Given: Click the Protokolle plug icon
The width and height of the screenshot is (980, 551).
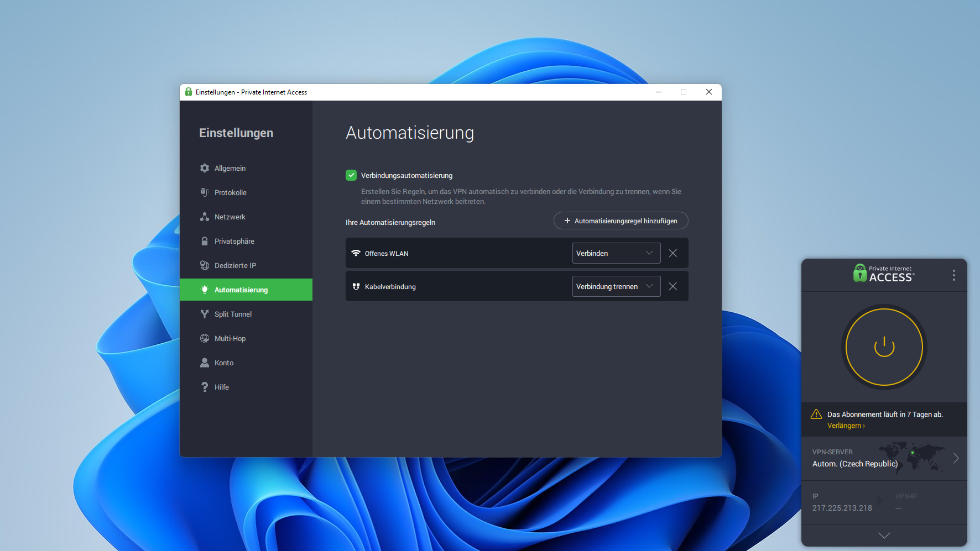Looking at the screenshot, I should [205, 192].
